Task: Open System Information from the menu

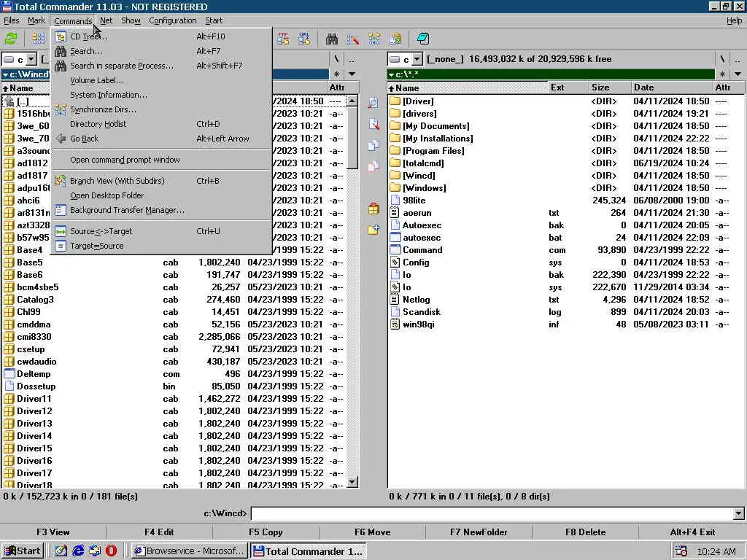Action: pyautogui.click(x=161, y=95)
